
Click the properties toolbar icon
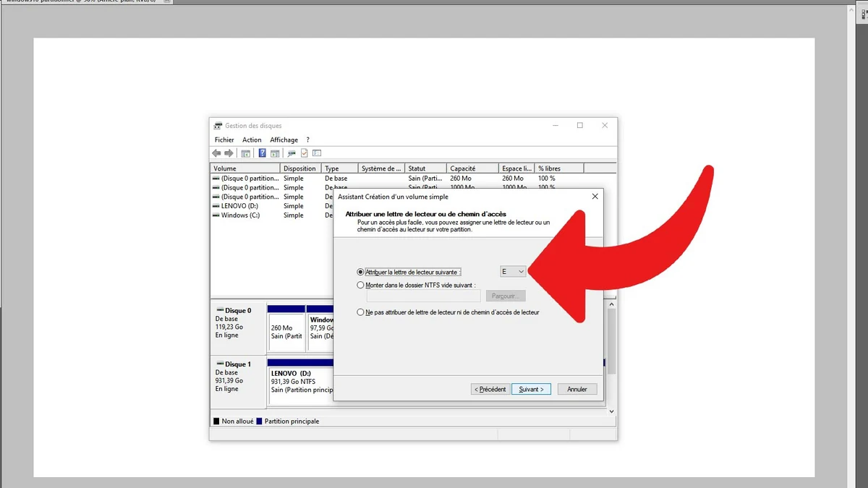click(x=292, y=153)
